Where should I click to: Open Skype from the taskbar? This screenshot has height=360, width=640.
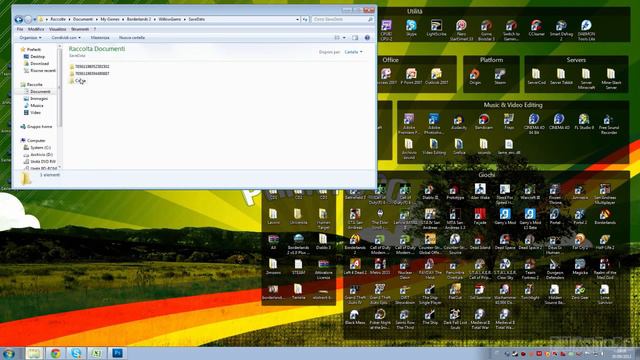point(76,353)
